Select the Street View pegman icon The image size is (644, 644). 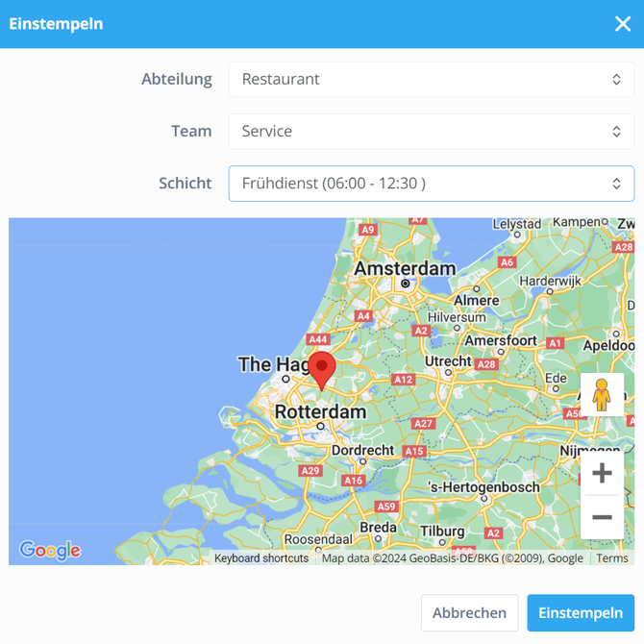(602, 395)
